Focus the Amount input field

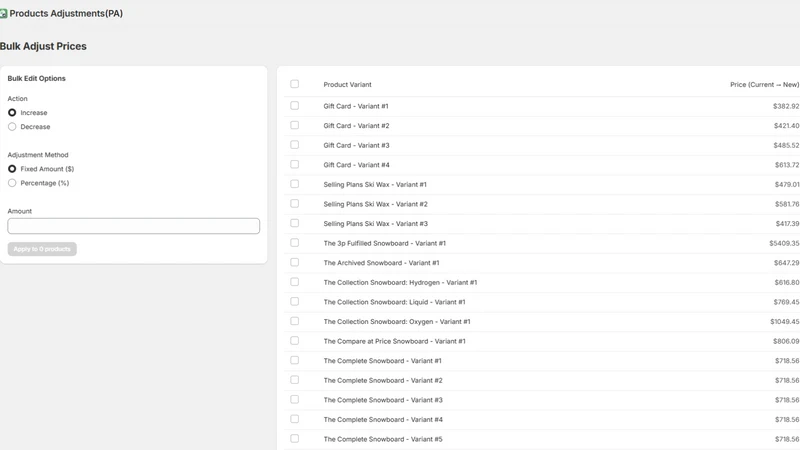click(x=134, y=226)
